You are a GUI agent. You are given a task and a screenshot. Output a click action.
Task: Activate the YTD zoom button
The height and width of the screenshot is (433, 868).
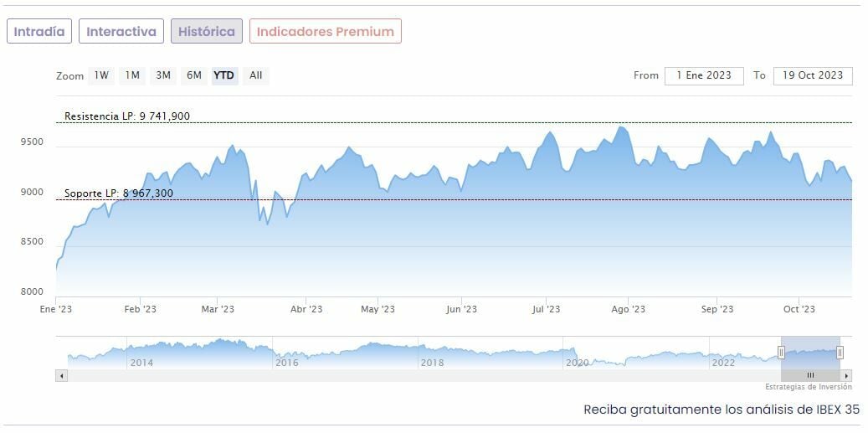click(x=224, y=75)
